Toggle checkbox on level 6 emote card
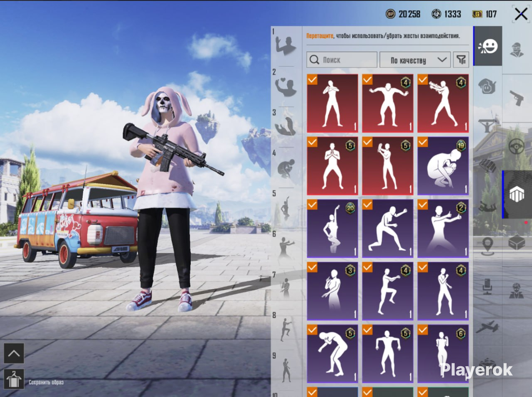Viewport: 532px width, 397px height. [423, 330]
